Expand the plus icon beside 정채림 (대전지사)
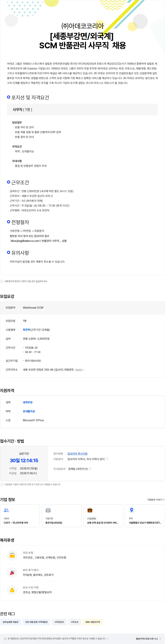Screen dimensions: 165x644 point(90,469)
